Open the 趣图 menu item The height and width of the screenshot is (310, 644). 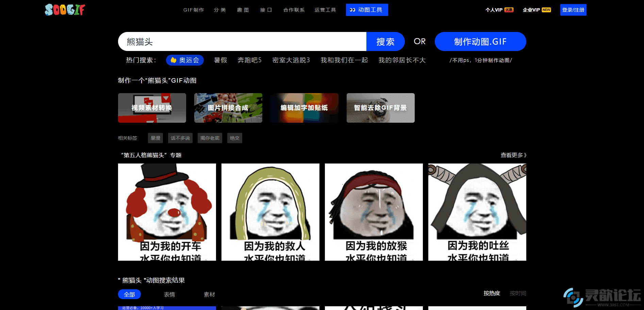(x=243, y=10)
